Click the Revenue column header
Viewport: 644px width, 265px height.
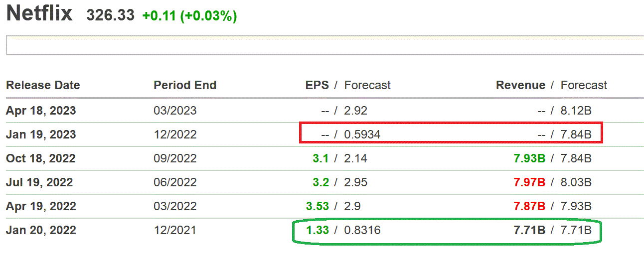[x=520, y=85]
